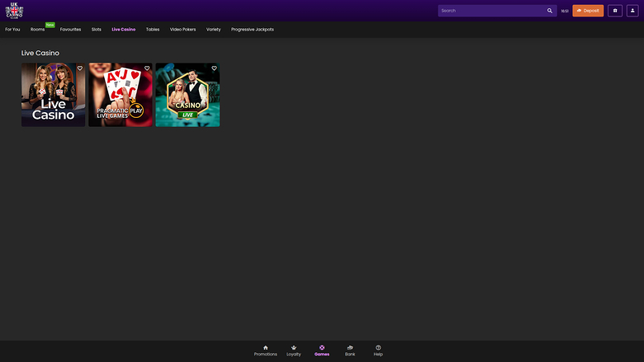Open the user account profile icon

coord(632,11)
